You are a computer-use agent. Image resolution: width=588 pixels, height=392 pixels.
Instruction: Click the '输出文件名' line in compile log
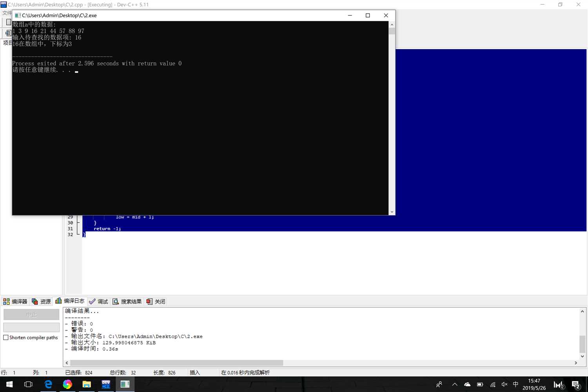134,336
